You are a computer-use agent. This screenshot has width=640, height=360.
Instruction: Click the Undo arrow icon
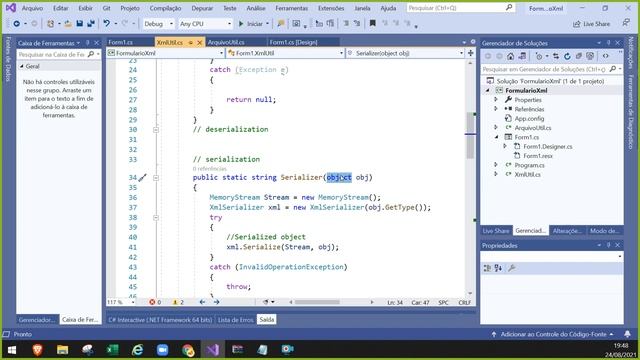click(107, 24)
